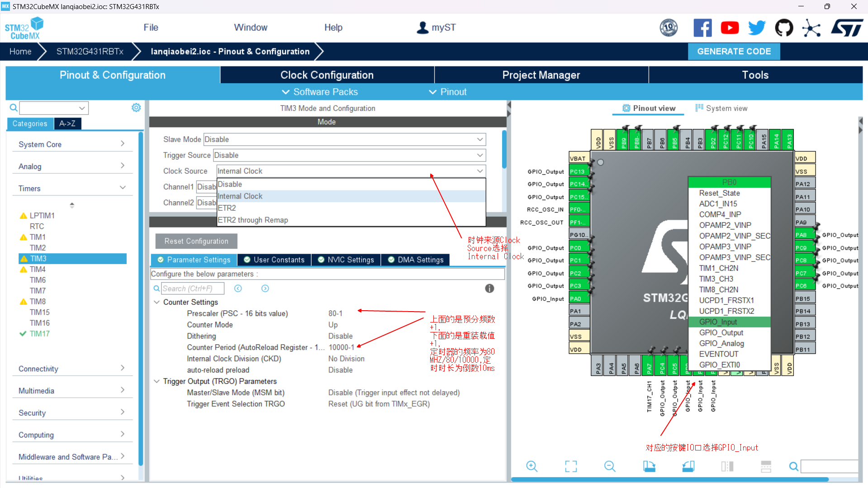This screenshot has height=488, width=868.
Task: Open the User Constants tab
Action: 274,260
